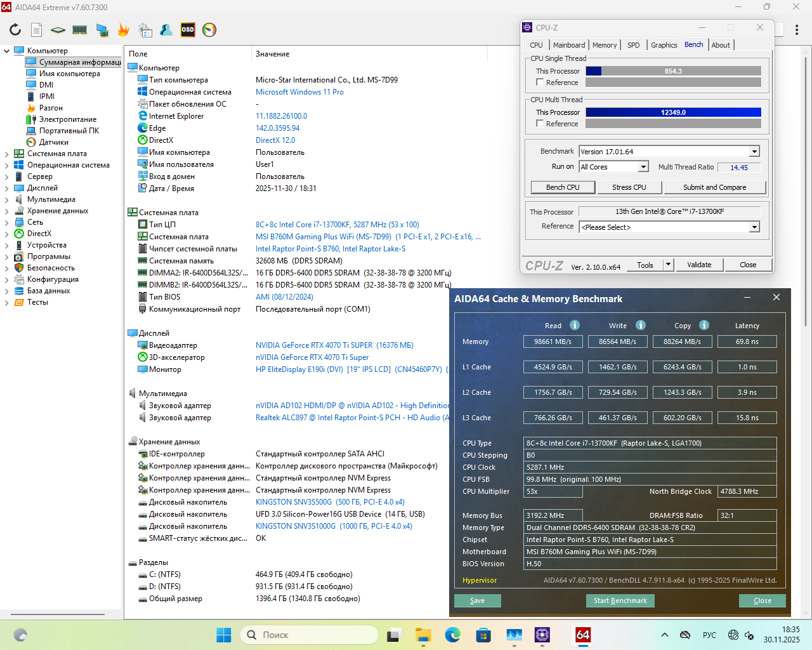The height and width of the screenshot is (650, 812).
Task: Open the gear and checklist preferences toolbar icon
Action: coord(145,30)
